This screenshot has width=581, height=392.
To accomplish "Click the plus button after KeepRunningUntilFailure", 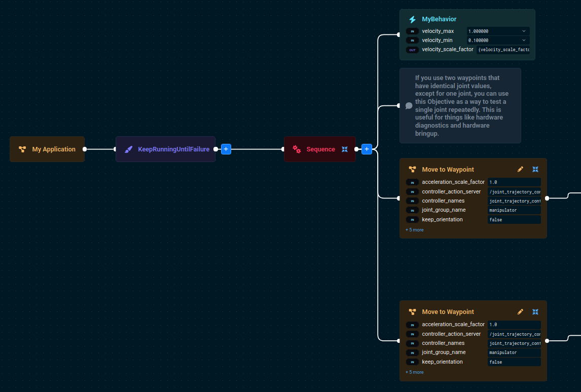I will [x=226, y=149].
